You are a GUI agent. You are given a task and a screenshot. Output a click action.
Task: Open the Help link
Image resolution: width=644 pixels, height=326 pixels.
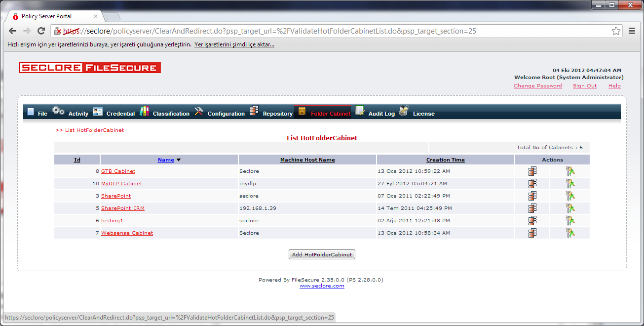tap(614, 86)
